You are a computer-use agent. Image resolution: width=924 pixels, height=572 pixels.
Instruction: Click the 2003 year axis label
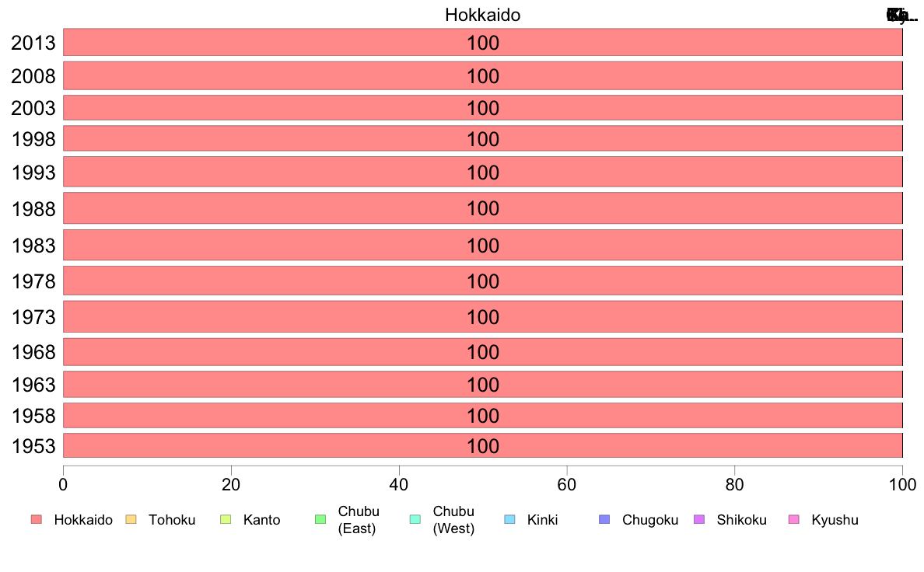pos(33,108)
